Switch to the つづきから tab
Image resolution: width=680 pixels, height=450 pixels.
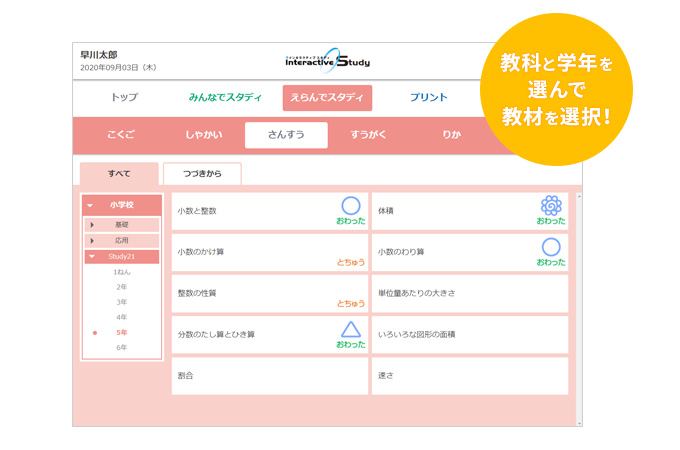point(202,174)
